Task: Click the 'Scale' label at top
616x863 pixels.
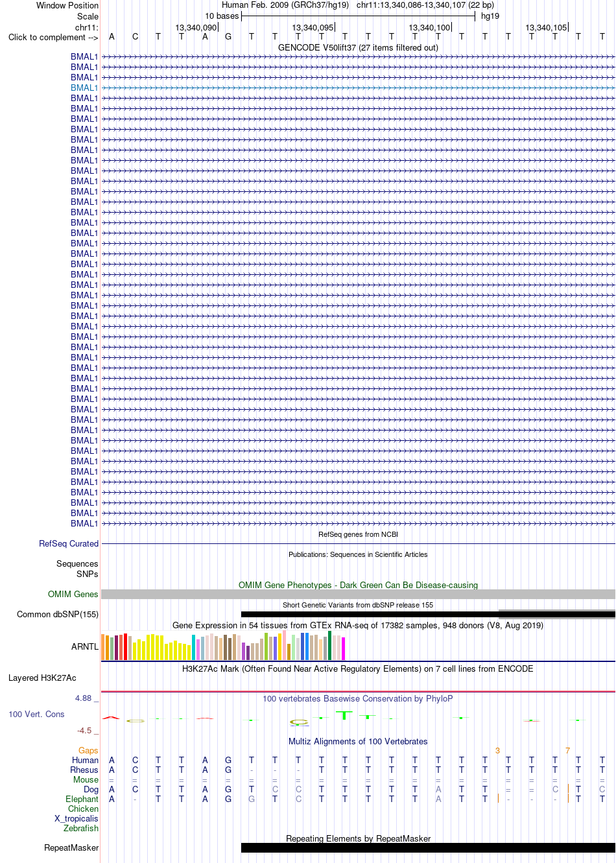Action: pos(88,16)
